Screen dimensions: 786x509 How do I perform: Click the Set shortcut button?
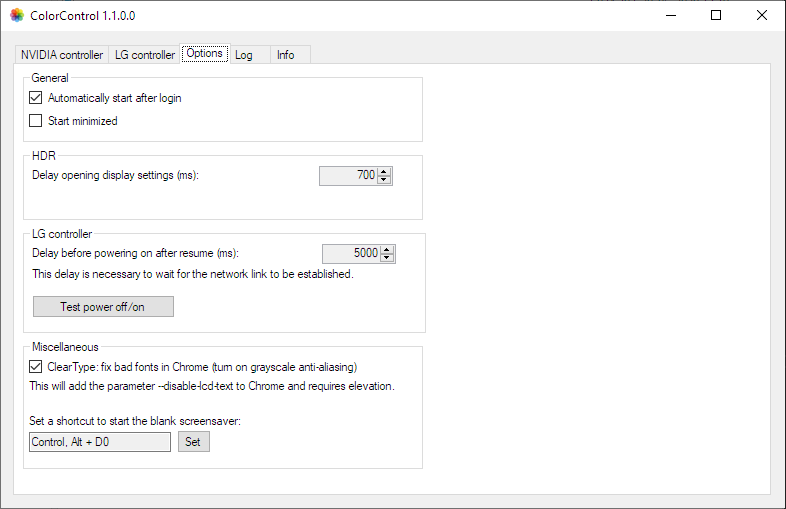pos(193,442)
